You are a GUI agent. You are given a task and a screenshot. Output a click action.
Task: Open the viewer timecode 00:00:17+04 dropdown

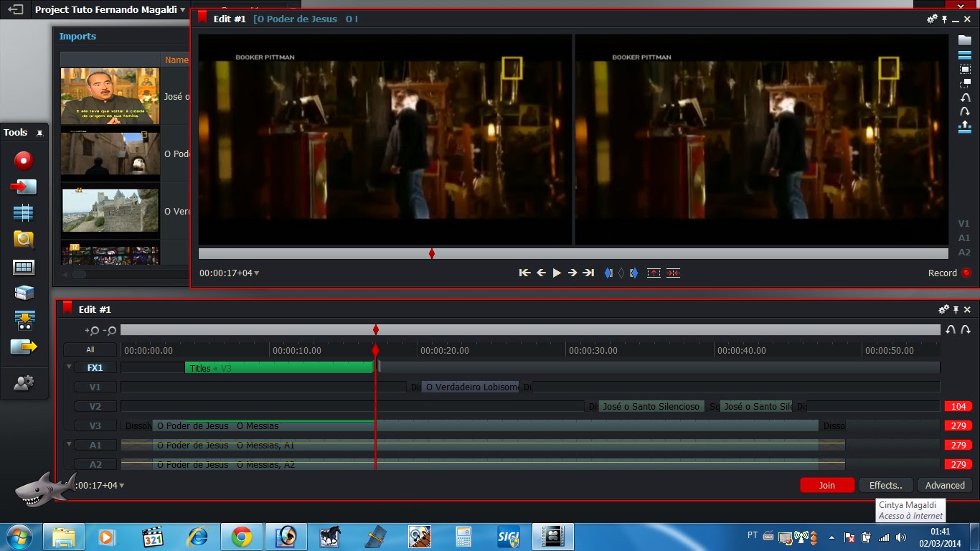tap(257, 273)
